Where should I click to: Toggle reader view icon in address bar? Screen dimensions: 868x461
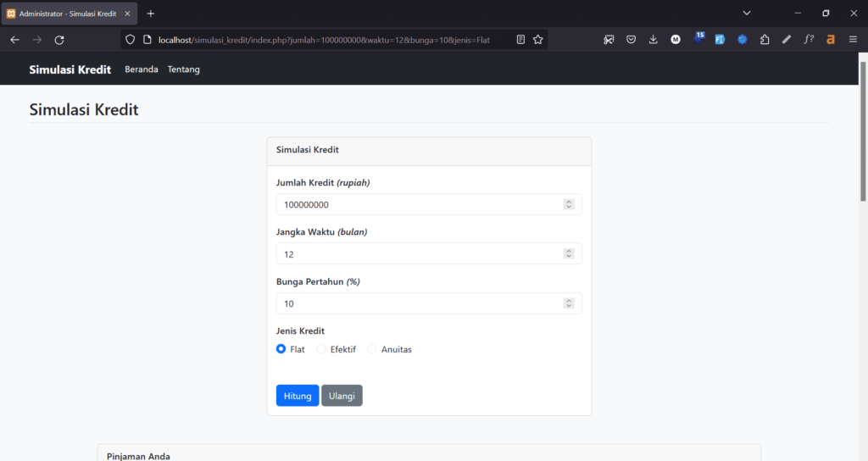click(520, 40)
